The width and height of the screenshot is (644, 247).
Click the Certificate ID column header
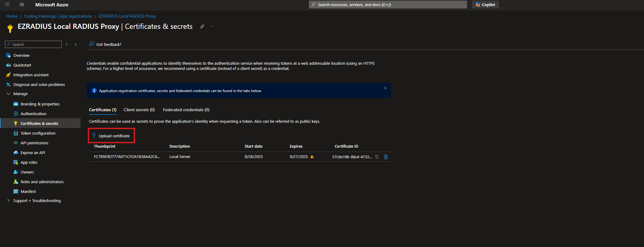pos(346,146)
